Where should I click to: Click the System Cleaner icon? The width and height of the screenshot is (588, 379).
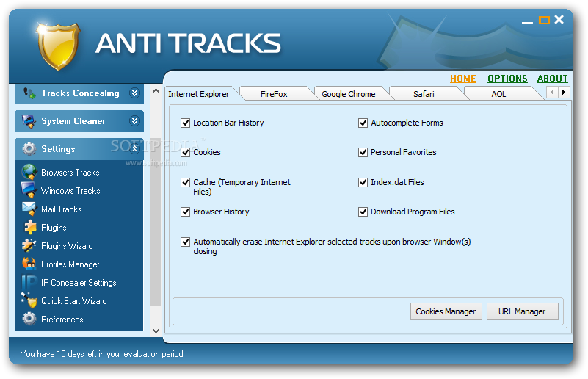pos(29,121)
